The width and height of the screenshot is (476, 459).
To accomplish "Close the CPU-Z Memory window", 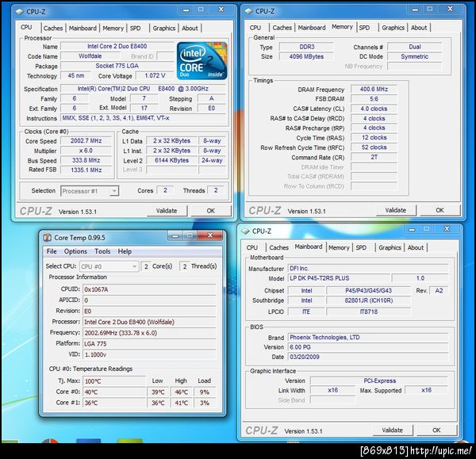I will point(450,9).
